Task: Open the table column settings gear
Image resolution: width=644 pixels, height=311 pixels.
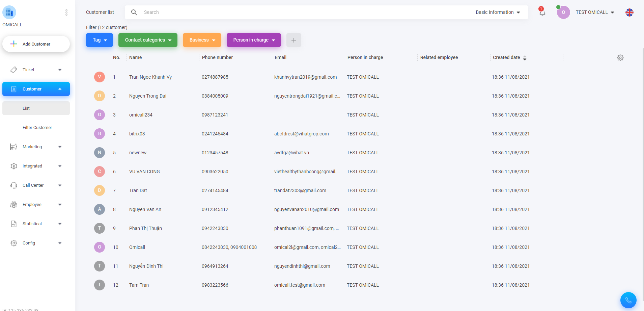Action: (620, 58)
